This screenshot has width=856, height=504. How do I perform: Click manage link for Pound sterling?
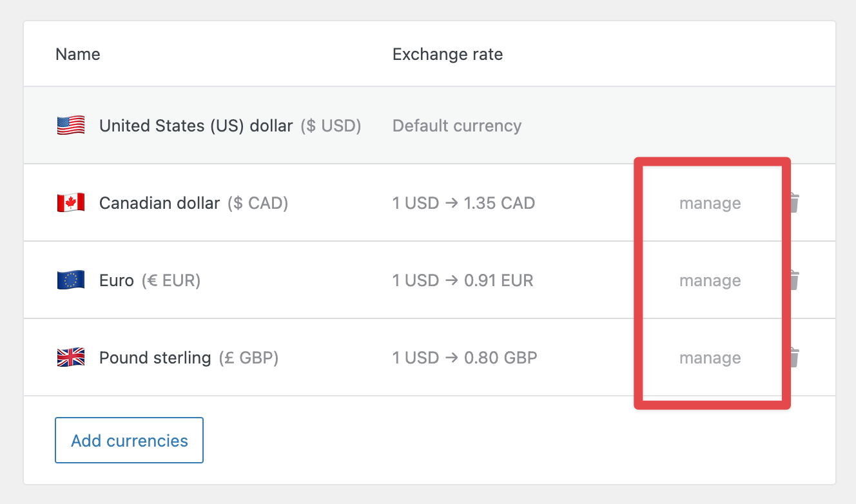[710, 358]
